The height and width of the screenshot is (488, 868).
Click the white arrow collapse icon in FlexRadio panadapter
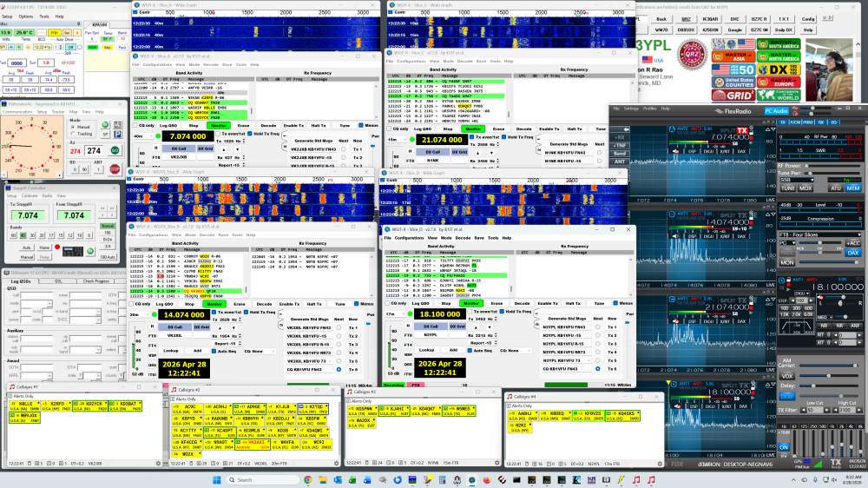(x=626, y=129)
